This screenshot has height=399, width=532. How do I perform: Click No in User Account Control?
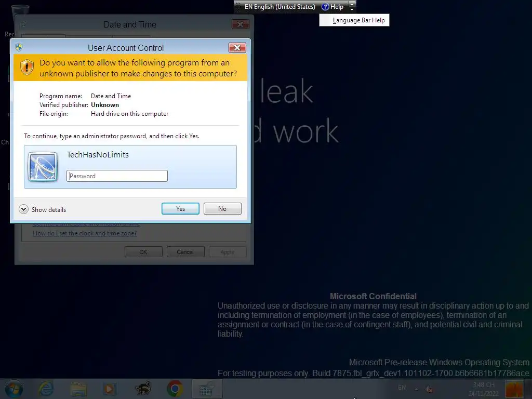pos(222,209)
